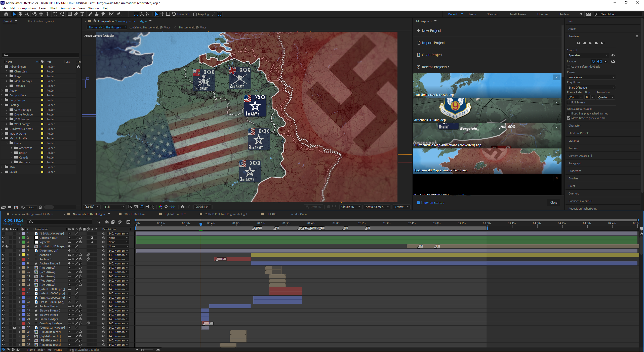Check If caching, play cached frames
Screen dimensions: 644x352
(x=569, y=113)
